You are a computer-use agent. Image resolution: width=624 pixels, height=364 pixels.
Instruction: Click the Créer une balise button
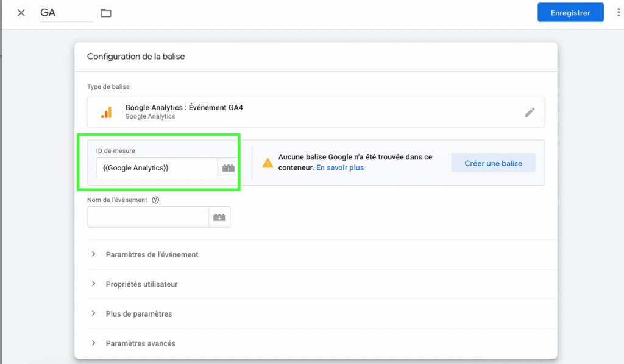[x=493, y=163]
